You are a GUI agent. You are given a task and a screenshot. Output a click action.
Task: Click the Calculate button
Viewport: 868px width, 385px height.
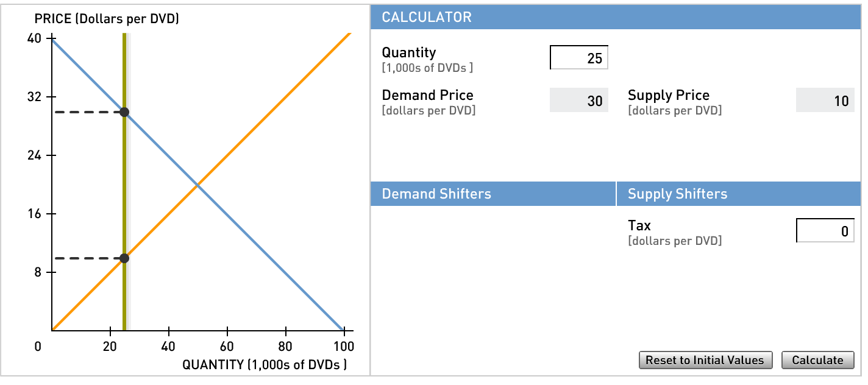point(817,360)
